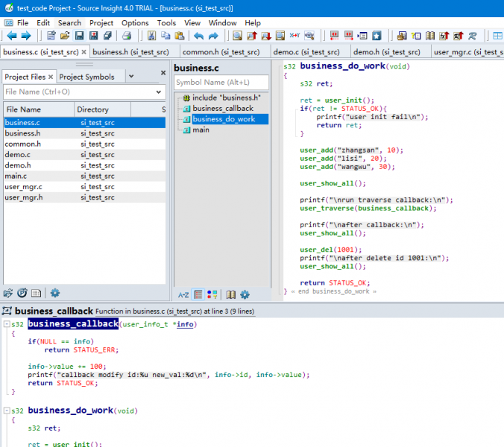Click the open book icon below symbol list
Viewport: 504px width, 447px height.
231,294
